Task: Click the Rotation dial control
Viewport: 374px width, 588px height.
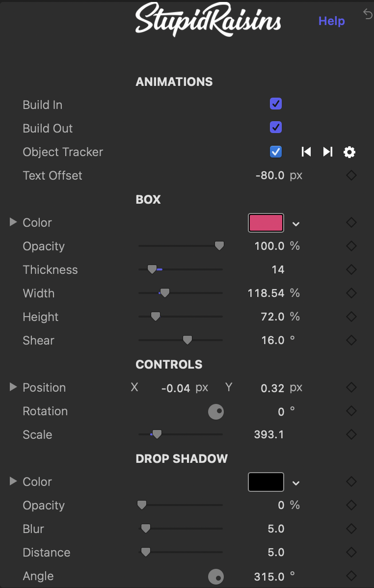Action: tap(215, 411)
